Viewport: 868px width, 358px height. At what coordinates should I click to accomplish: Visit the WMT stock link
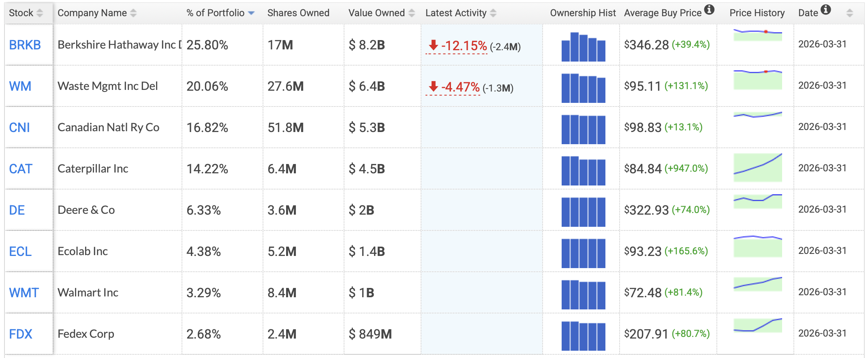coord(24,293)
